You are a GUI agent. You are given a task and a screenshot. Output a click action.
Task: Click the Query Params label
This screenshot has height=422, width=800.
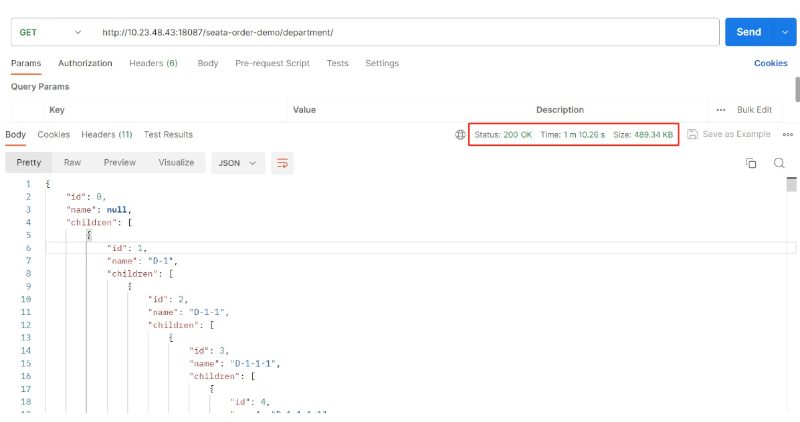point(40,87)
